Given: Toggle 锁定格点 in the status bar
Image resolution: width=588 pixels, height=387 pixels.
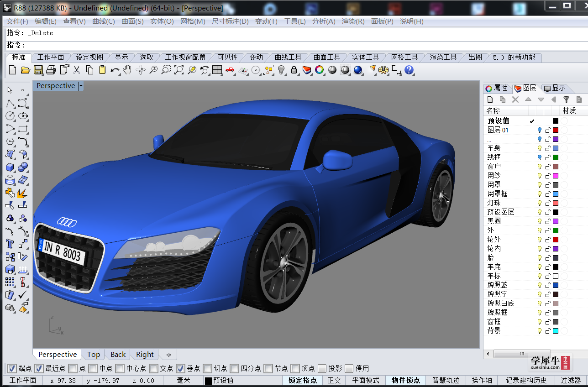Looking at the screenshot, I should point(303,380).
